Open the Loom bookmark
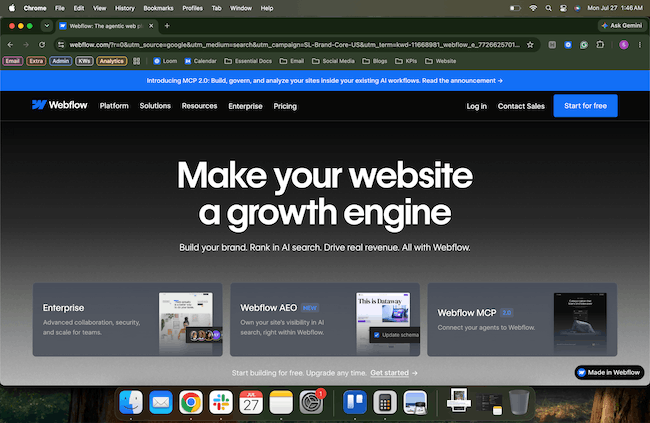650x423 pixels. pos(165,61)
